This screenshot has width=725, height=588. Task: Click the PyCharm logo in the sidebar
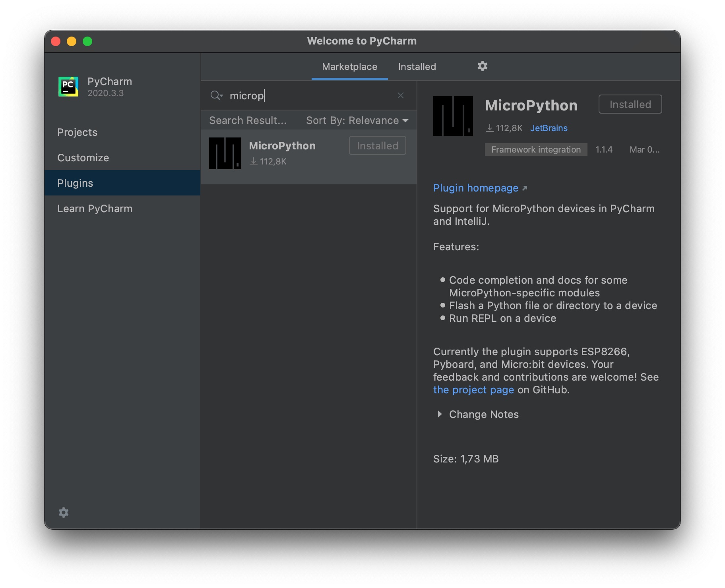click(68, 87)
